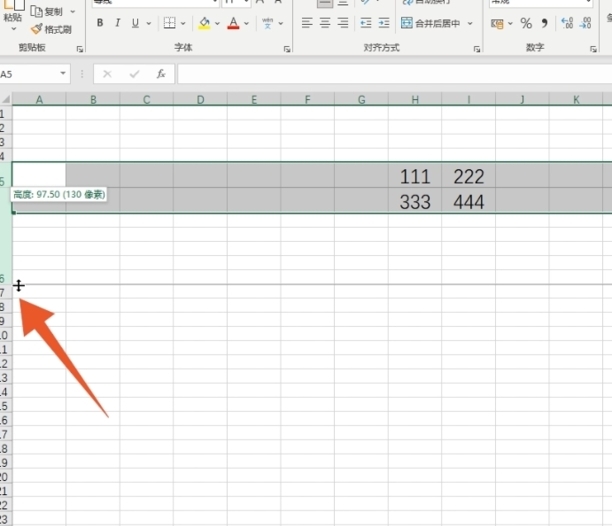Open the Borders dropdown arrow
612x526 pixels.
[x=183, y=23]
